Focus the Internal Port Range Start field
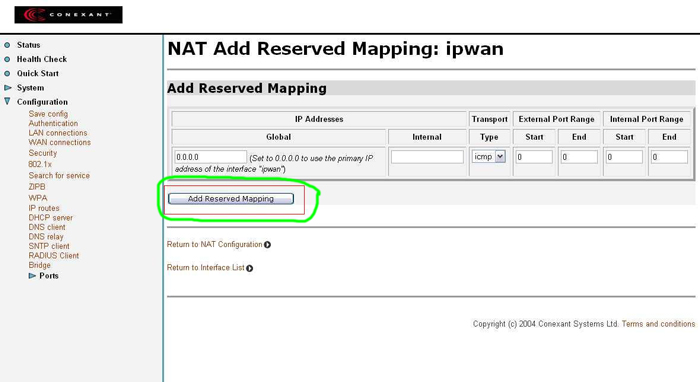Image resolution: width=700 pixels, height=382 pixels. pos(625,157)
